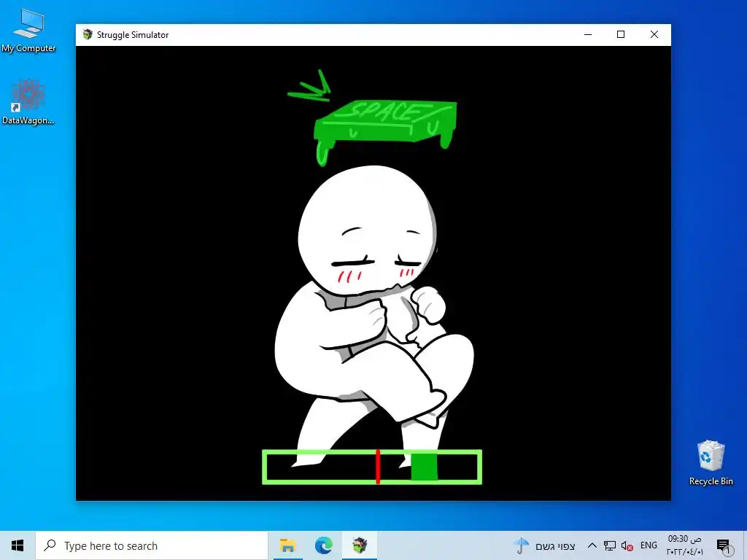Open the clock showing 09:30
The width and height of the screenshot is (747, 560).
coord(684,545)
